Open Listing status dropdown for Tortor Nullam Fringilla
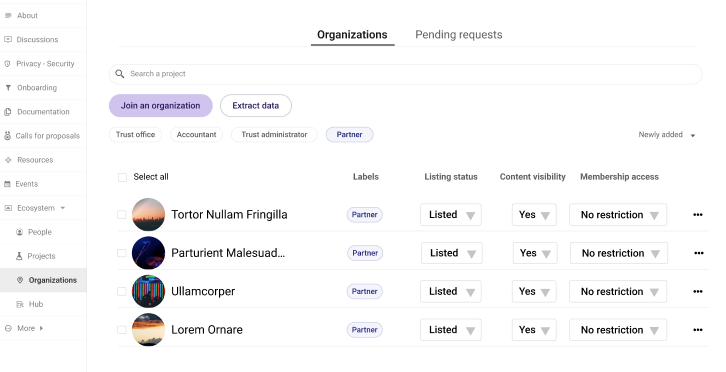 (451, 214)
